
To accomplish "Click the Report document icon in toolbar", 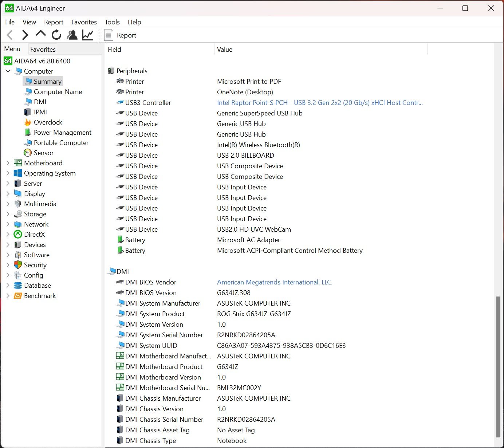I will (x=109, y=35).
